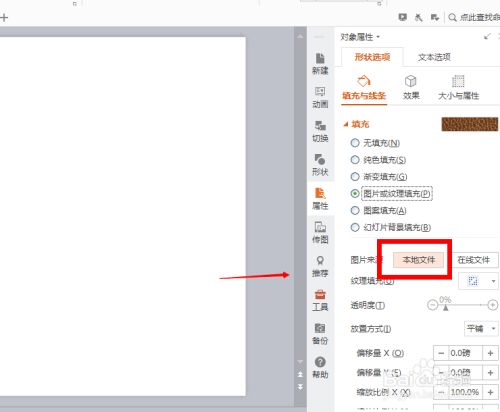This screenshot has width=500, height=412.
Task: Open the 切换 (Transition) sidebar panel
Action: coord(320,131)
